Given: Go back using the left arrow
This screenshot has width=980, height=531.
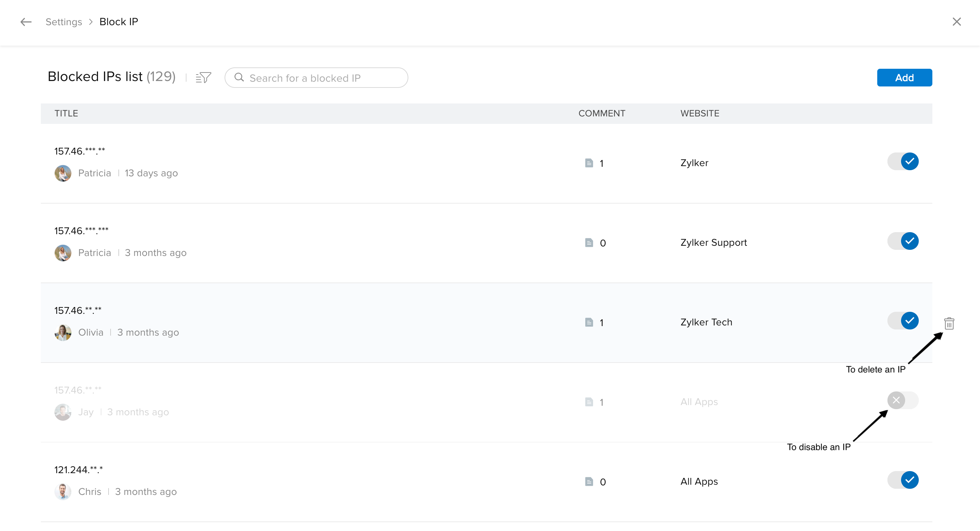Looking at the screenshot, I should pyautogui.click(x=26, y=22).
